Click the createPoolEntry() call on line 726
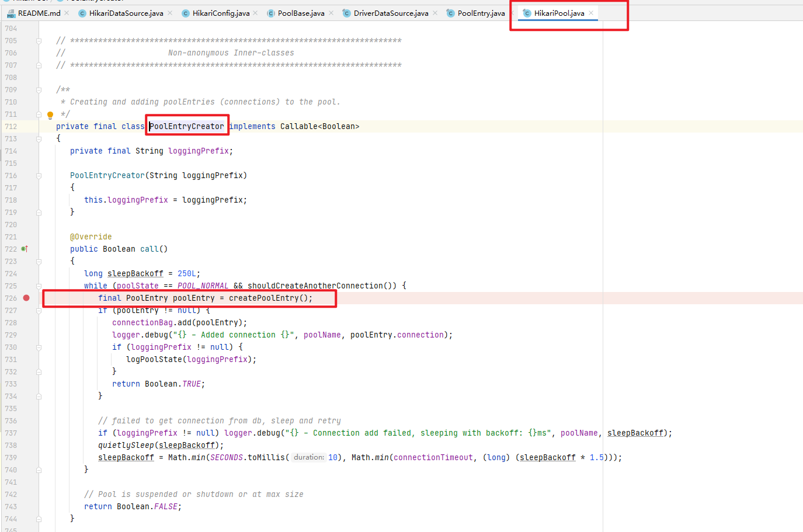Viewport: 803px width, 532px height. [x=268, y=298]
